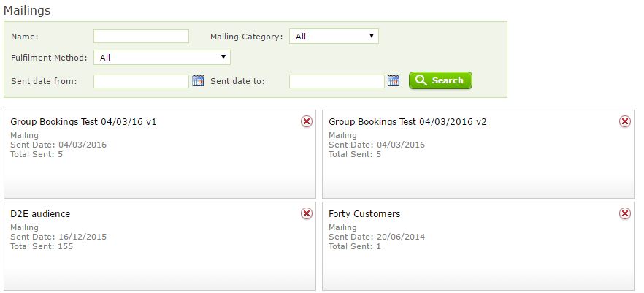This screenshot has height=293, width=644.
Task: Remove the D2E audience mailing
Action: click(307, 213)
